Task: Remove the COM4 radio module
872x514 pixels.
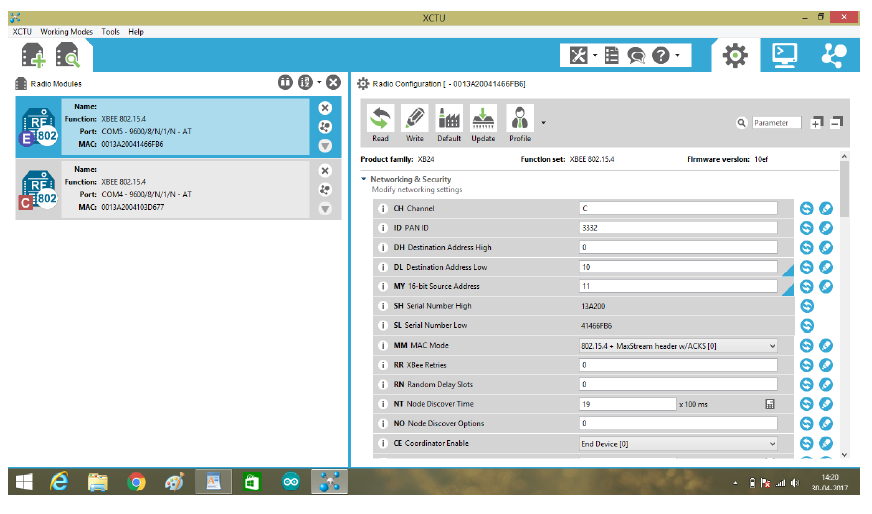Action: pos(325,171)
